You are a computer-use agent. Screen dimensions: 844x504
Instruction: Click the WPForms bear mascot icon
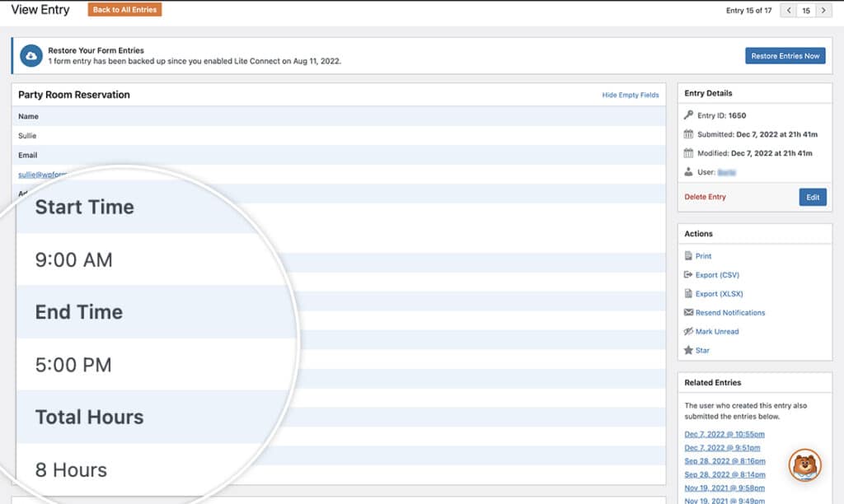click(803, 465)
